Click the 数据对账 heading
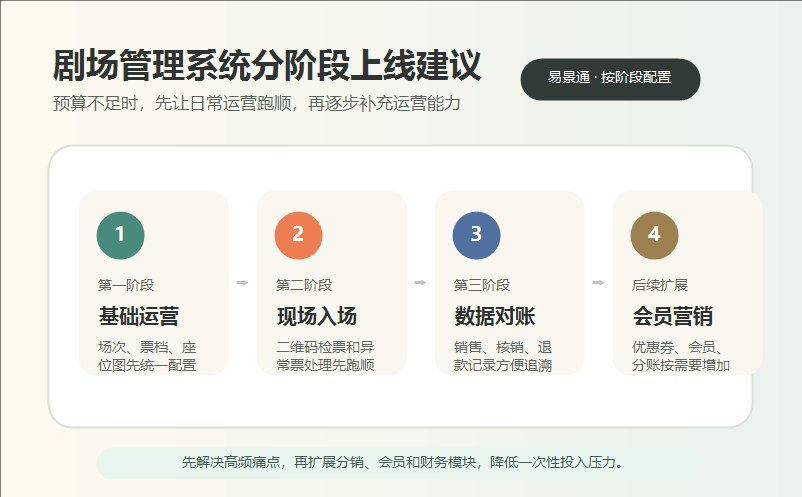This screenshot has width=802, height=497. coord(495,316)
